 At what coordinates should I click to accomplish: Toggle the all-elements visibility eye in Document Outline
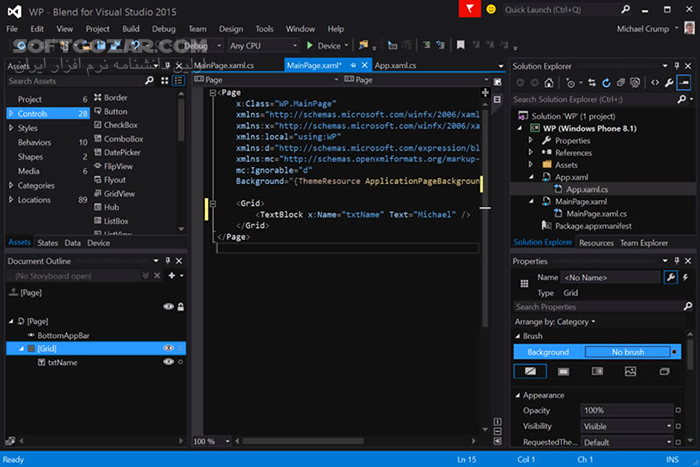click(168, 307)
